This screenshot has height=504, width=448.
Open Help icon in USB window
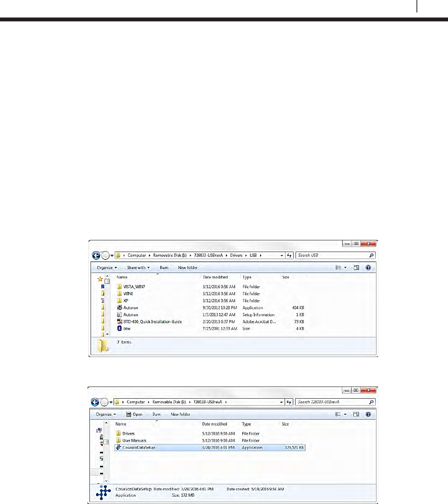tap(368, 268)
